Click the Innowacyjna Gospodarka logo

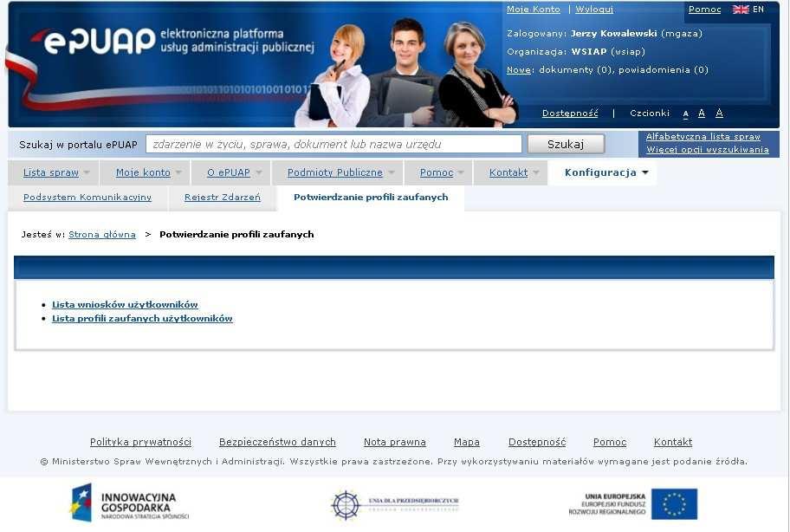click(130, 503)
